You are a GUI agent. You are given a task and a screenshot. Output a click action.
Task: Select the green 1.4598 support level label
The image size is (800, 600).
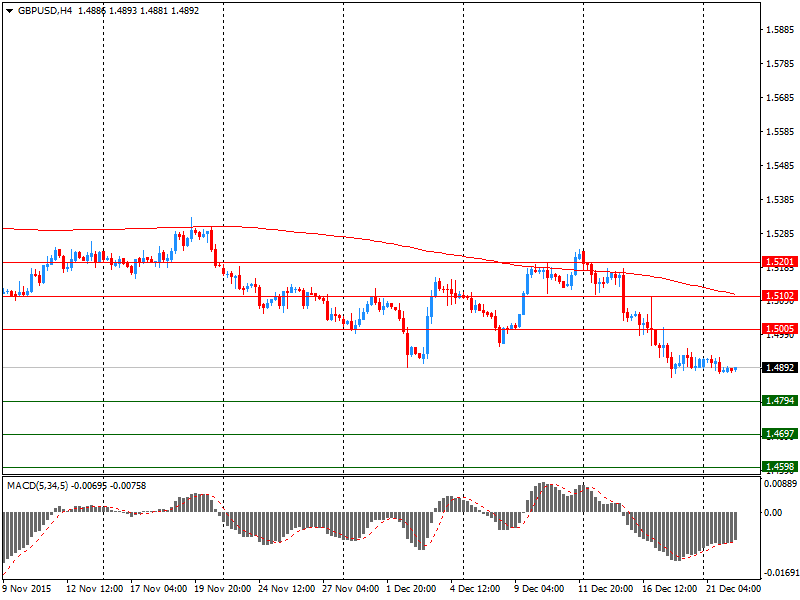(780, 467)
